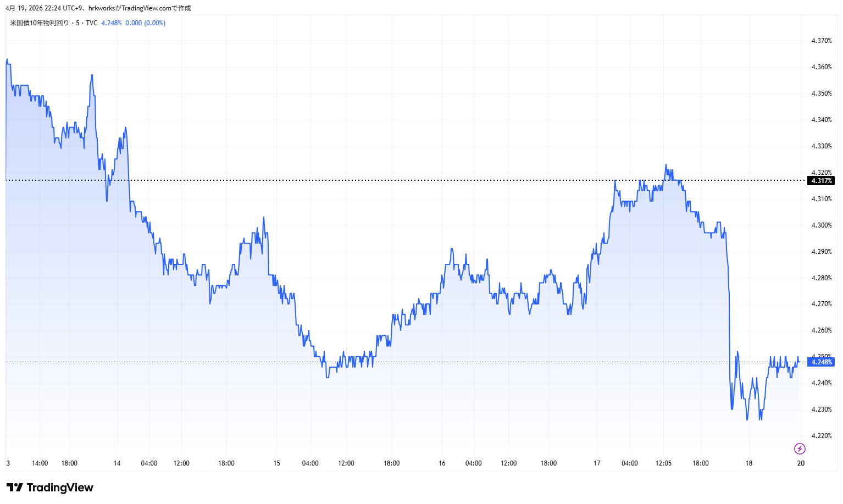Click the 4.248% value in the legend
Image resolution: width=843 pixels, height=504 pixels.
(112, 23)
